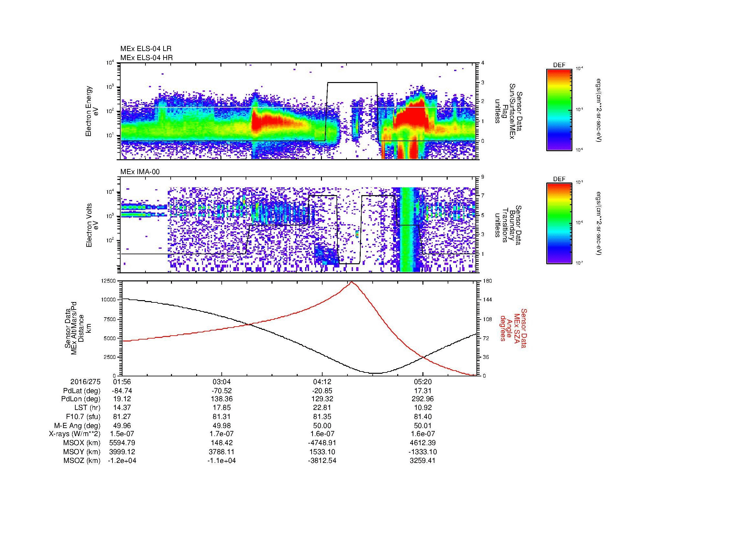Click the PdLat value -70.52

coord(222,391)
